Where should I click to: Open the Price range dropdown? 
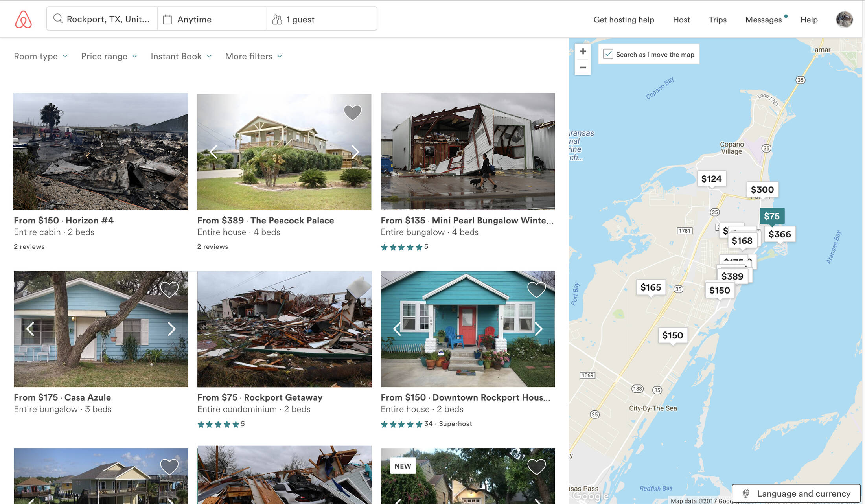point(109,56)
